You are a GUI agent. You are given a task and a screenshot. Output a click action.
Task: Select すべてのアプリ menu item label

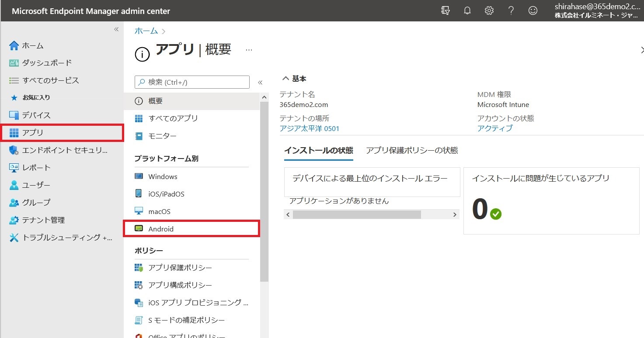[x=173, y=118]
